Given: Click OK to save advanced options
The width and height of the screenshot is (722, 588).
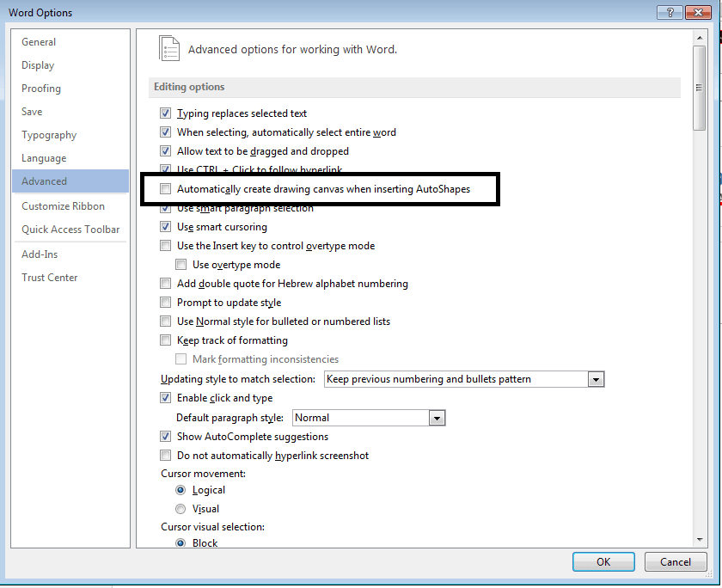Looking at the screenshot, I should click(603, 561).
